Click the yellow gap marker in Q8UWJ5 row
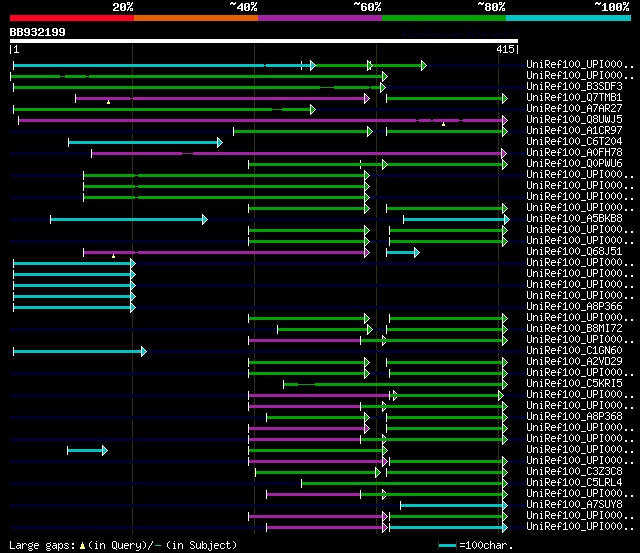This screenshot has width=640, height=553. click(443, 124)
